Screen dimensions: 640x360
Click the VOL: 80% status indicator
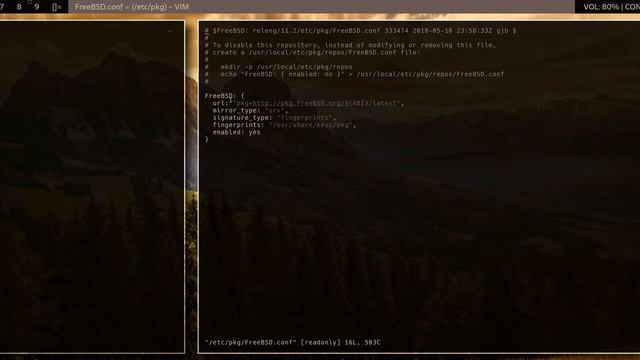pyautogui.click(x=601, y=7)
